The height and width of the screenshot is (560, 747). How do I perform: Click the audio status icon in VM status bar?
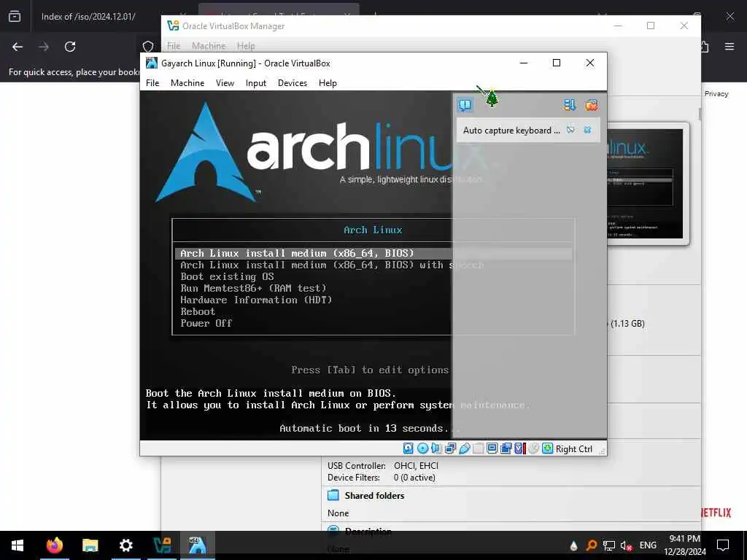[x=436, y=448]
